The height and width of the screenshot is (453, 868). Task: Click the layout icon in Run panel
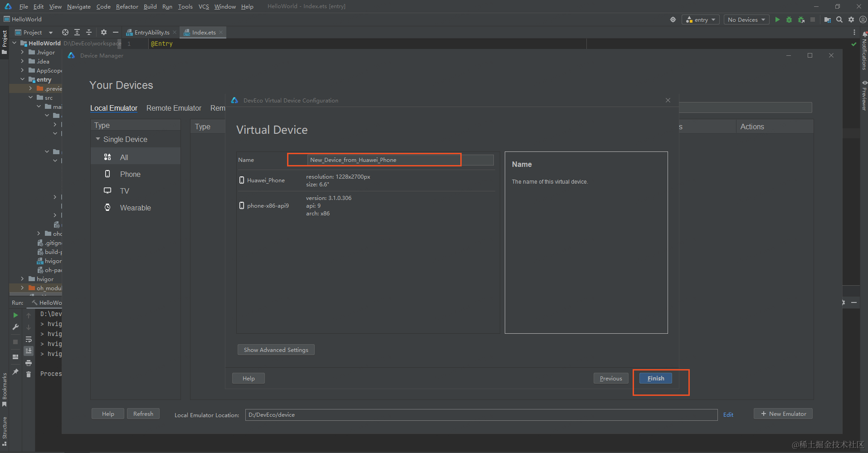(15, 357)
